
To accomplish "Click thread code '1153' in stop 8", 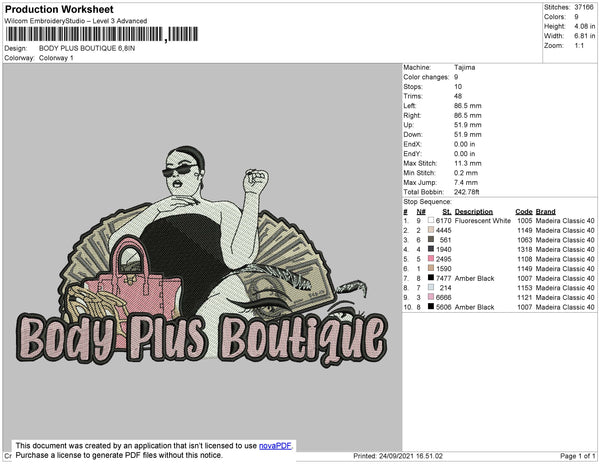I will 525,288.
